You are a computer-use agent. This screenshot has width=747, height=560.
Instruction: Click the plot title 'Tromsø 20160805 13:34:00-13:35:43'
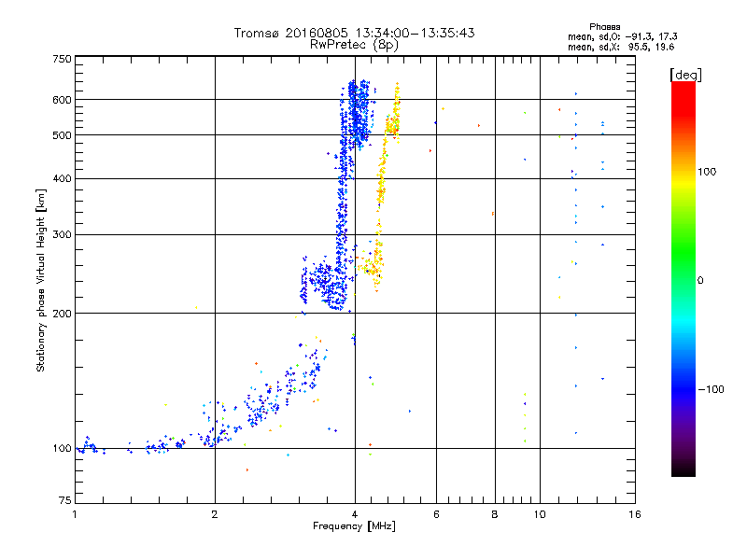coord(354,33)
